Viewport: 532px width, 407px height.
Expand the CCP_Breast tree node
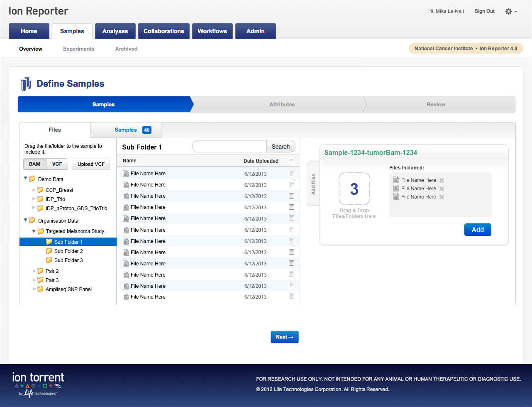tap(34, 190)
